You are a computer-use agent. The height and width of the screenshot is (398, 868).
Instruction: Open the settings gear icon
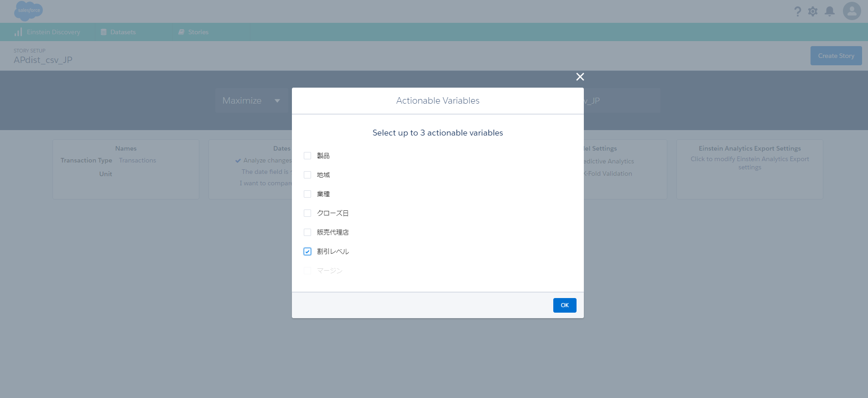coord(813,11)
